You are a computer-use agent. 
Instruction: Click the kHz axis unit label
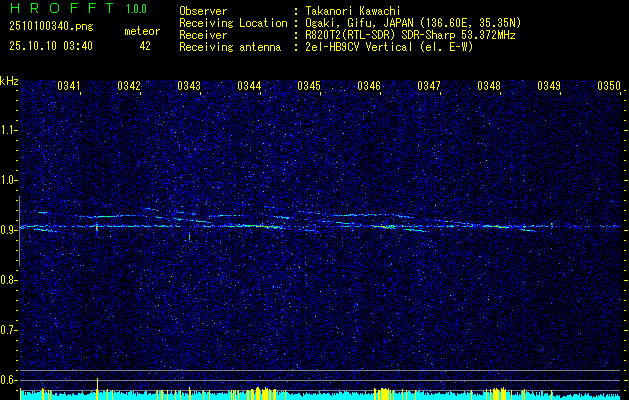[x=9, y=81]
